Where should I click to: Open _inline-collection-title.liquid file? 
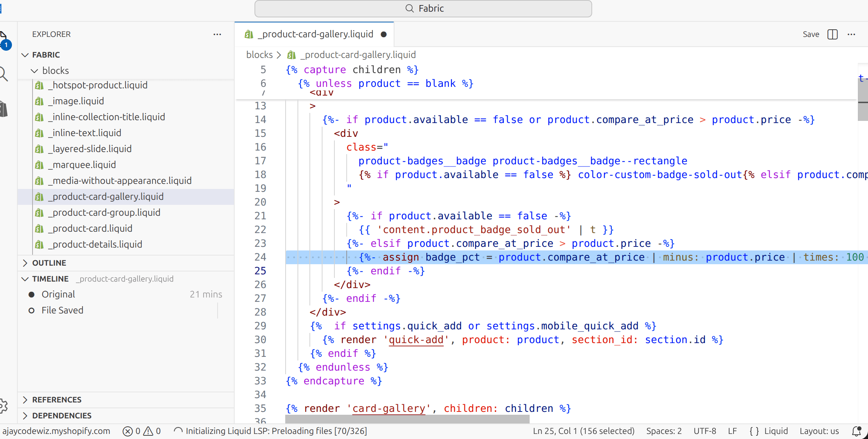126,117
